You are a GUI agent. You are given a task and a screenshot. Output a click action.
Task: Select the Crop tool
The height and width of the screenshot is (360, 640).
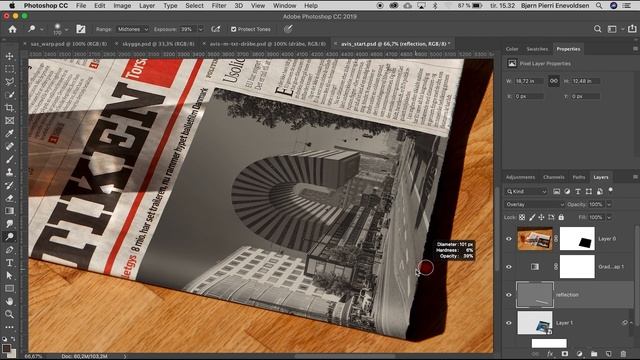9,108
